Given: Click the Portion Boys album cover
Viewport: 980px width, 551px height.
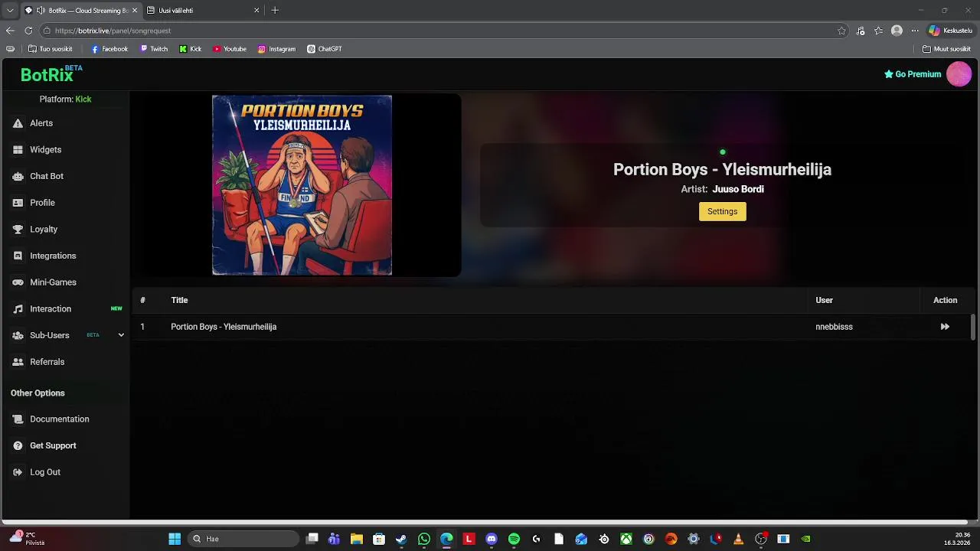Looking at the screenshot, I should pos(302,184).
